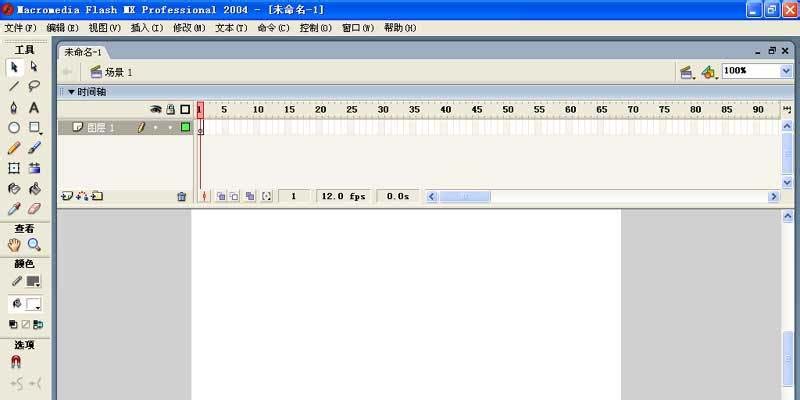Image resolution: width=800 pixels, height=400 pixels.
Task: Open Modify Onion Markers menu
Action: point(266,196)
